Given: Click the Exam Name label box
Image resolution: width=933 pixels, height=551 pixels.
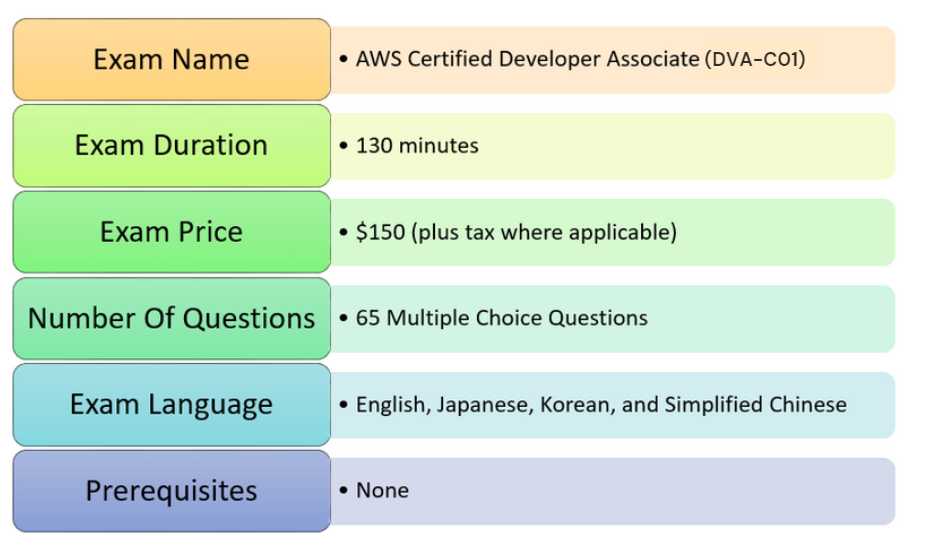Looking at the screenshot, I should click(x=171, y=60).
